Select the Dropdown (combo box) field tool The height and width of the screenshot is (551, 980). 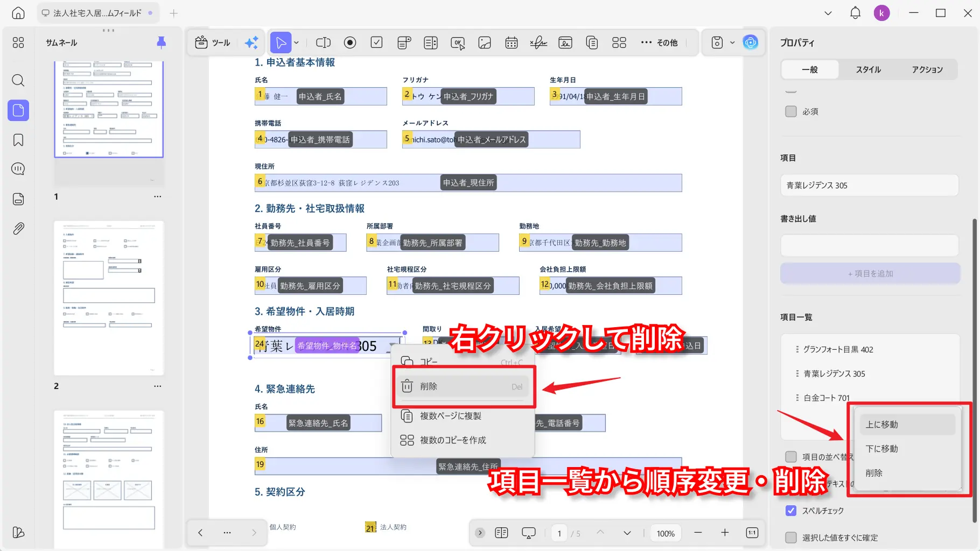coord(404,43)
